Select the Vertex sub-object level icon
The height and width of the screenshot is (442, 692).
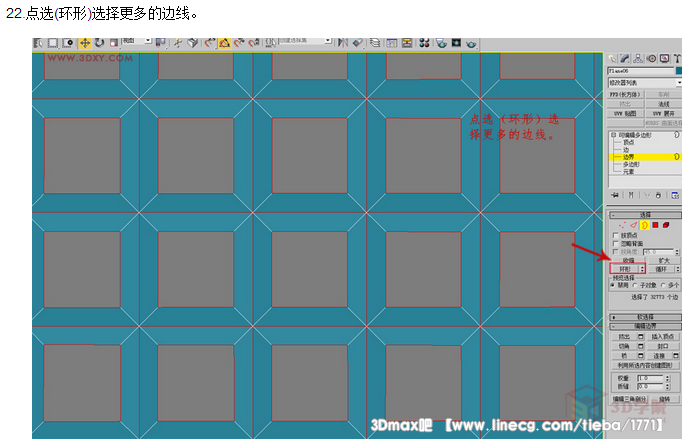coord(622,225)
